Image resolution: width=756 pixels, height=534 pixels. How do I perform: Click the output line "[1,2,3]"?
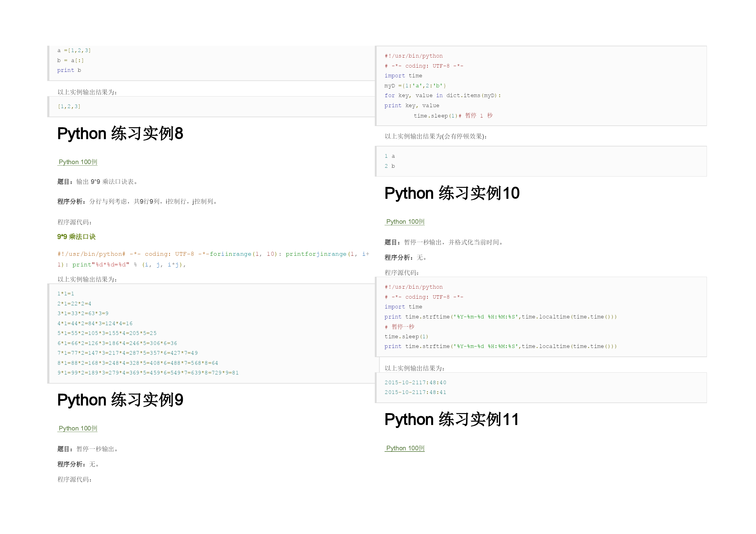point(69,106)
